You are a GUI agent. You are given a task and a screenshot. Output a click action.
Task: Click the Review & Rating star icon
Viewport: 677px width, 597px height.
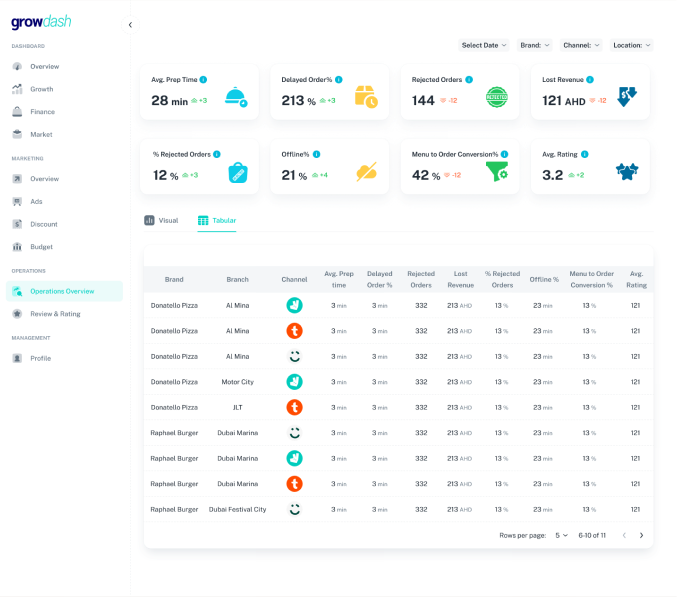(17, 314)
